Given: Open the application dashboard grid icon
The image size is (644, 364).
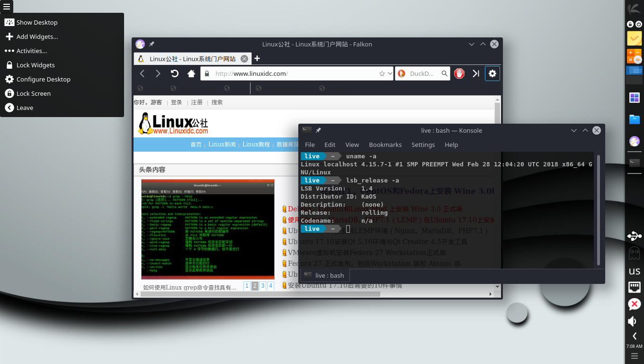Looking at the screenshot, I should point(635,98).
